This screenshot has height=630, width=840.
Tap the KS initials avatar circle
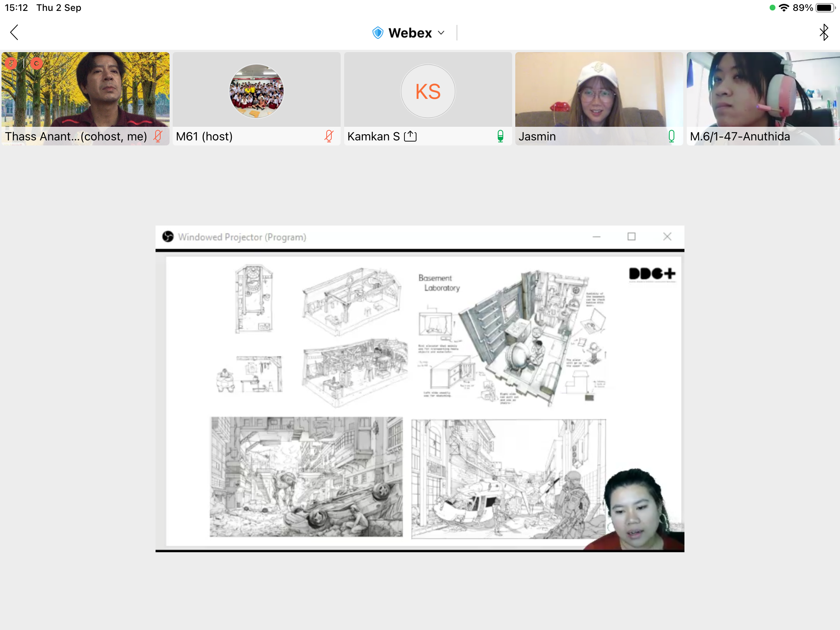428,91
